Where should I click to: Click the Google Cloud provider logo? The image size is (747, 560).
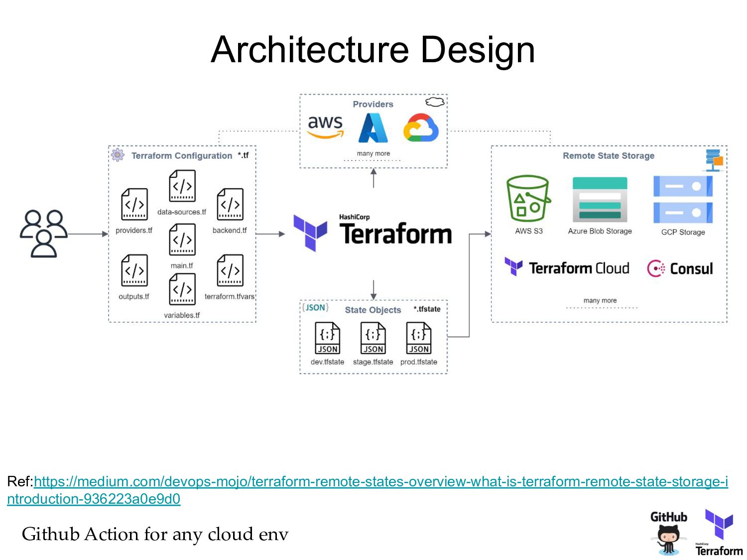(421, 128)
